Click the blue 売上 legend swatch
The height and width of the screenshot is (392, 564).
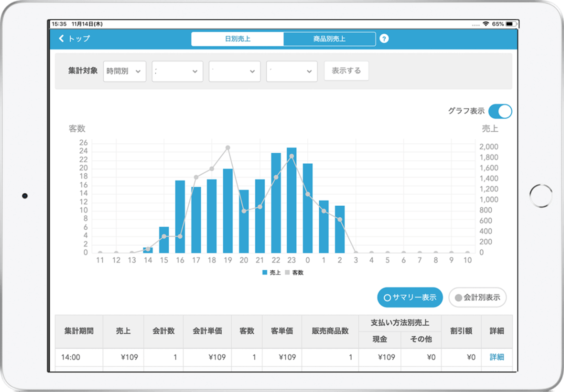265,273
